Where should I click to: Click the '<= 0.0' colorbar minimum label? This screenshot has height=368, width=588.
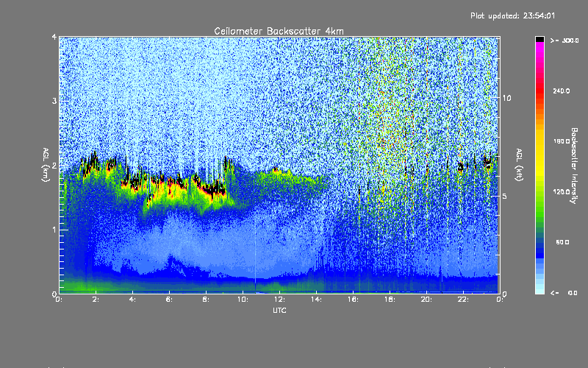tap(564, 293)
